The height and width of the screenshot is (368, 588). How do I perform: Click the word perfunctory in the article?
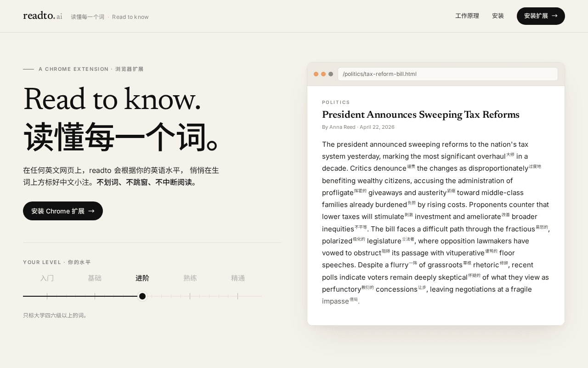pyautogui.click(x=341, y=289)
